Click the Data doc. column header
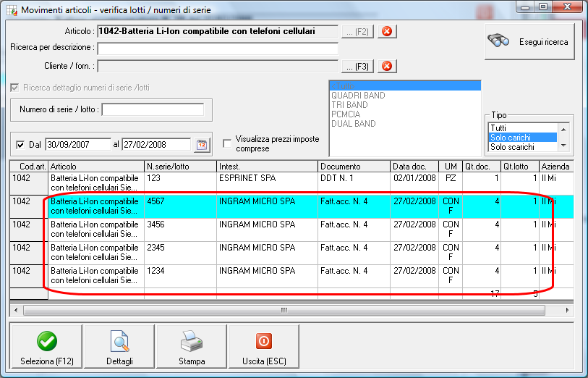Viewport: 588px width, 378px height. (414, 167)
